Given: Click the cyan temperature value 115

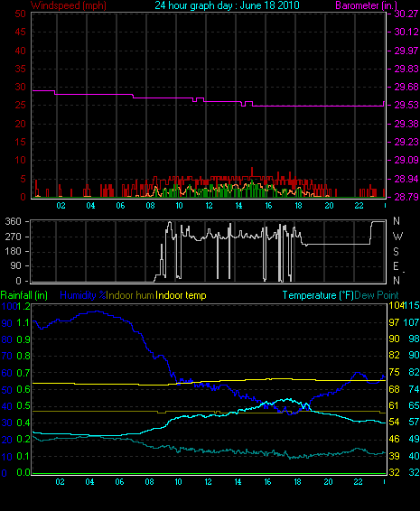Looking at the screenshot, I should [412, 305].
